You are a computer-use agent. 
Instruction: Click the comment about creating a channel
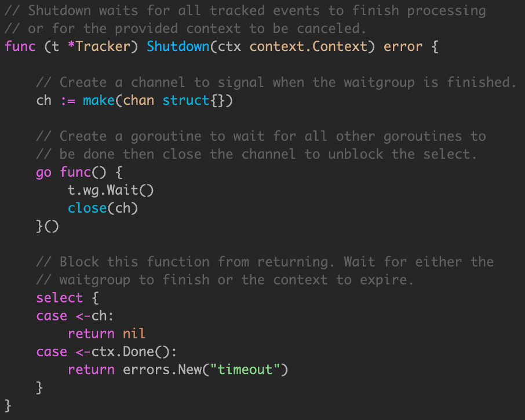click(x=276, y=82)
